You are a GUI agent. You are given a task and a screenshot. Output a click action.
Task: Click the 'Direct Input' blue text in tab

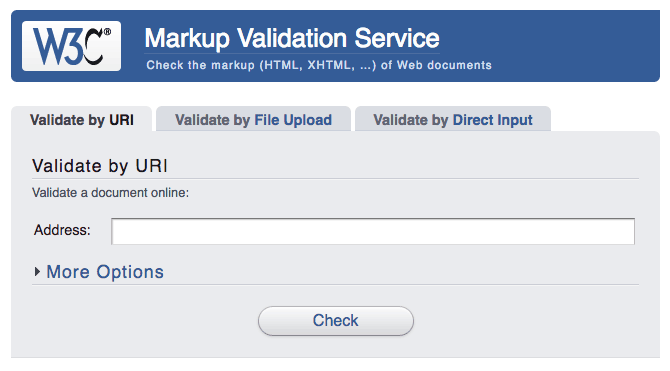pos(493,120)
